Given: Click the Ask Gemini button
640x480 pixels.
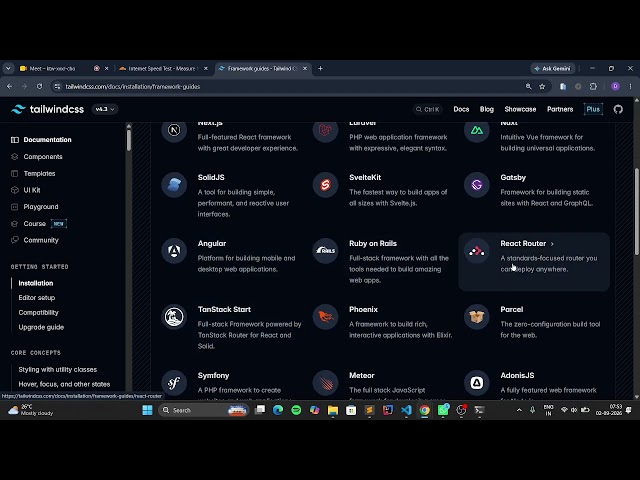Looking at the screenshot, I should tap(553, 69).
